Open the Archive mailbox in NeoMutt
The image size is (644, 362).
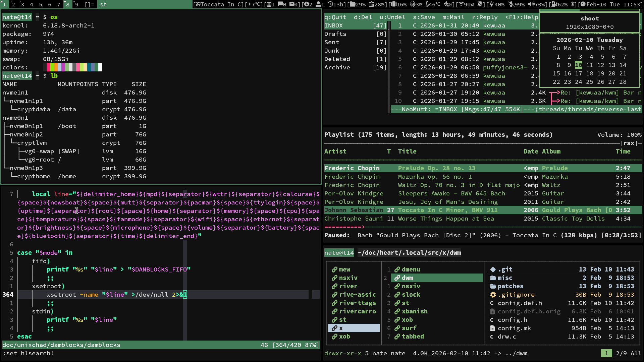[355, 67]
